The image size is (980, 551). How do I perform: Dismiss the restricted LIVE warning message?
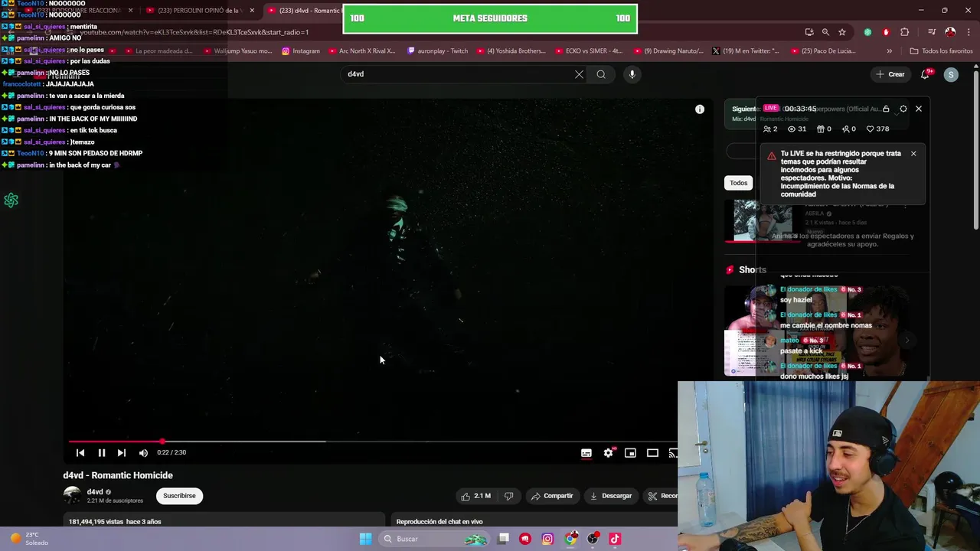click(x=913, y=154)
